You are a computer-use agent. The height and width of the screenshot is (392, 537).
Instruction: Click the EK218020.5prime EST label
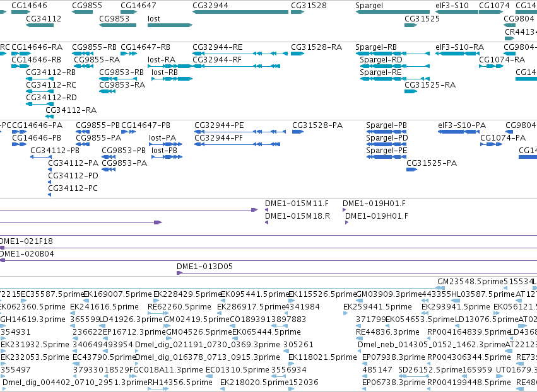(x=255, y=383)
